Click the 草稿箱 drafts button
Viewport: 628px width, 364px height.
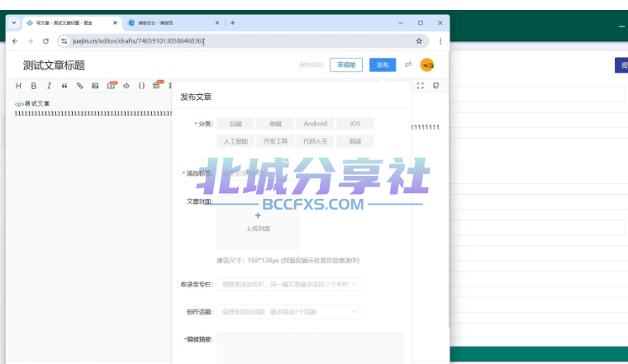[346, 65]
